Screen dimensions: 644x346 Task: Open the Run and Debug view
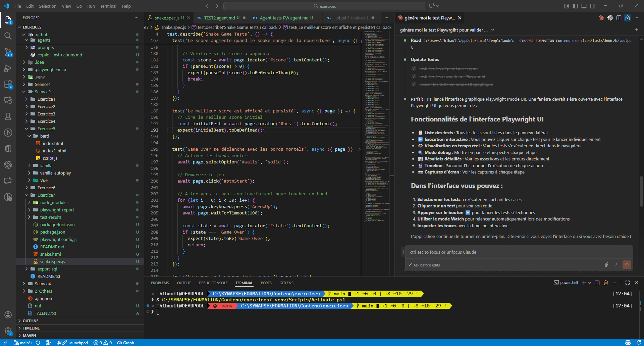[8, 69]
